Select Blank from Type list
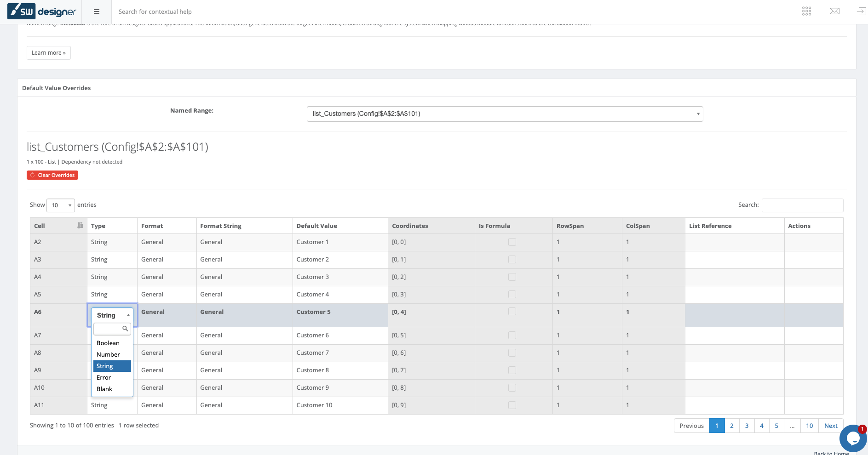868x455 pixels. click(112, 389)
